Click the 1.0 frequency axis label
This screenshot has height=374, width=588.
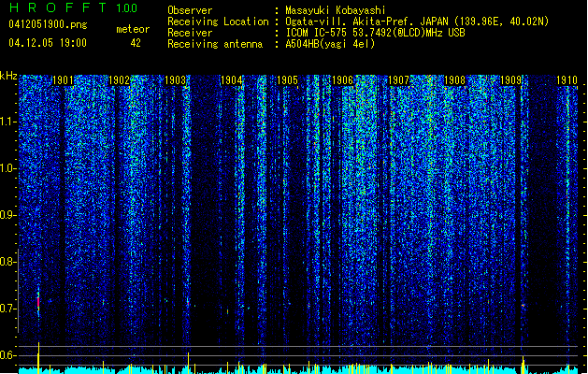point(8,169)
